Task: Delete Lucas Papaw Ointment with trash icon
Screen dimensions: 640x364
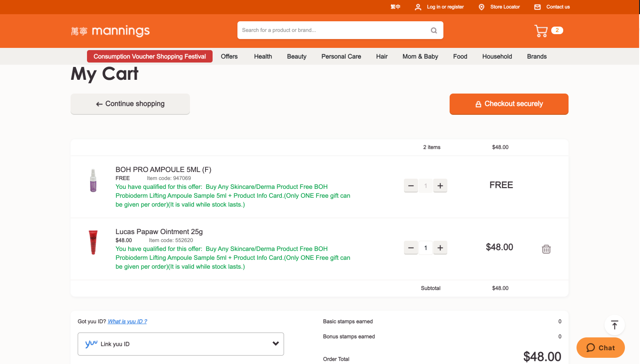Action: tap(546, 249)
